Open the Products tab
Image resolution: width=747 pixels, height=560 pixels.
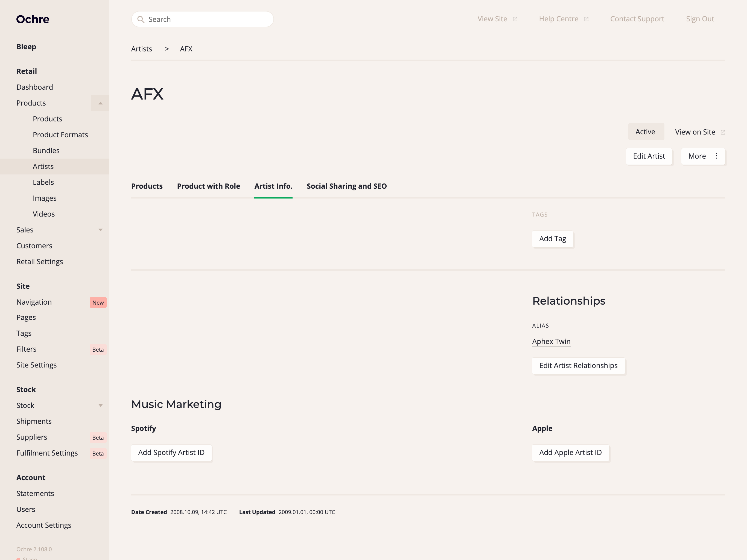click(x=147, y=186)
